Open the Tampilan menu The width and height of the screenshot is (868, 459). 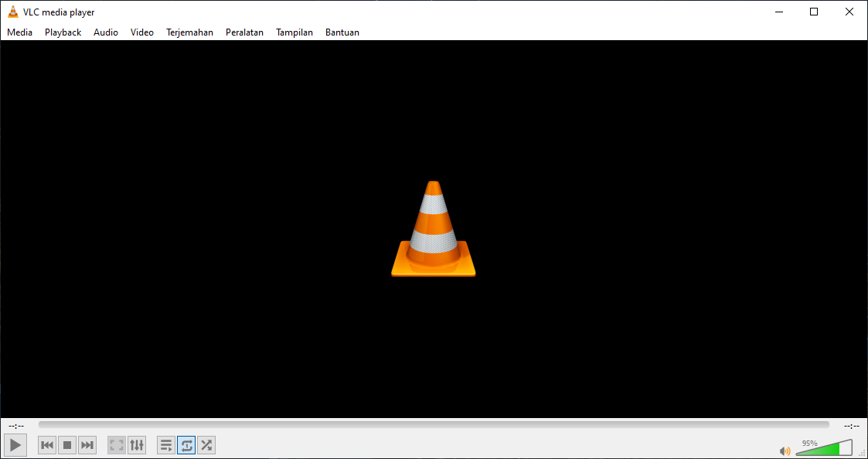pyautogui.click(x=294, y=32)
